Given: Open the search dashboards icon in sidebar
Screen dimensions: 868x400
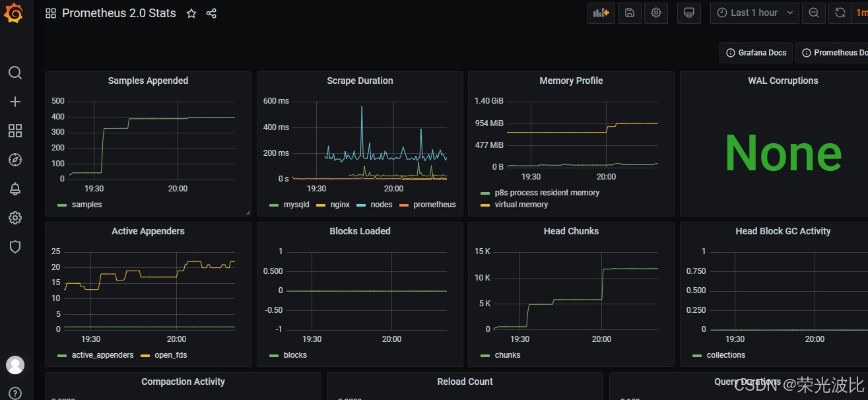Looking at the screenshot, I should (15, 73).
